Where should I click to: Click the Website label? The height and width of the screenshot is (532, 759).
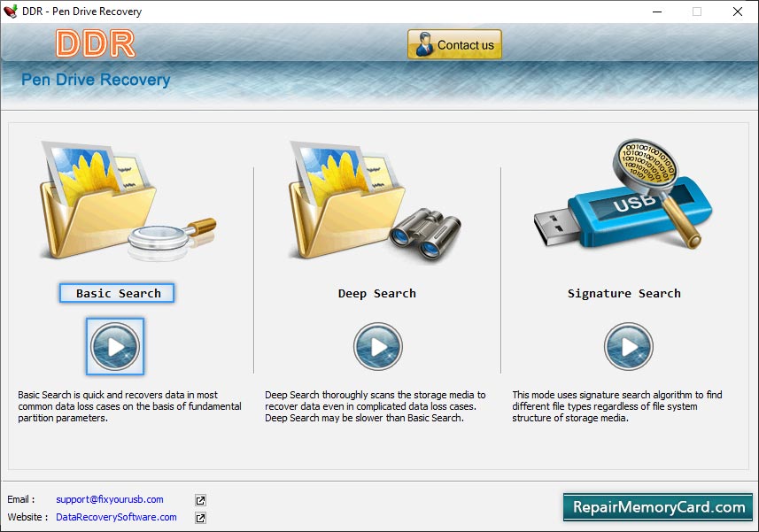click(x=27, y=517)
